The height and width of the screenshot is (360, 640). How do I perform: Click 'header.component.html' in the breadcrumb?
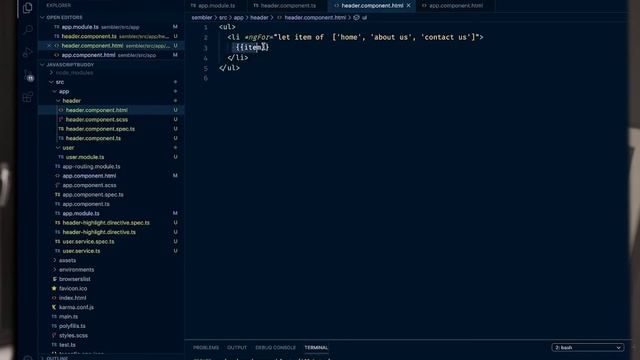coord(315,18)
